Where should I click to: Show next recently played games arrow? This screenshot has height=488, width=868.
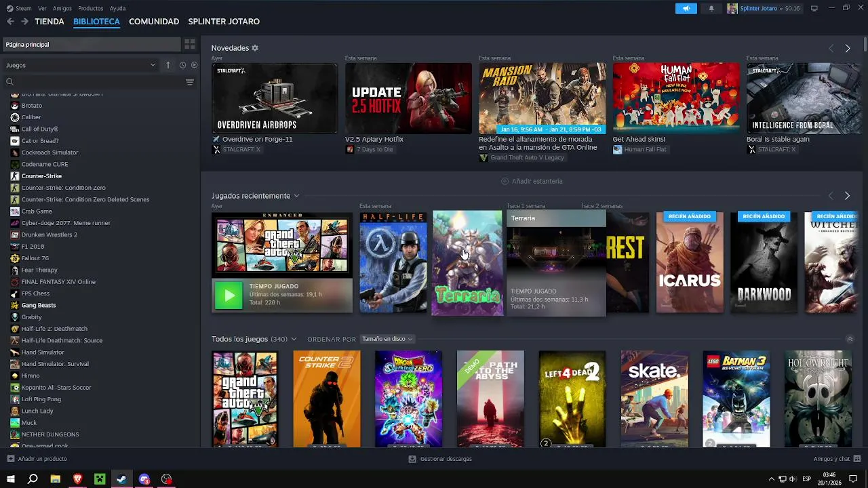(x=847, y=196)
